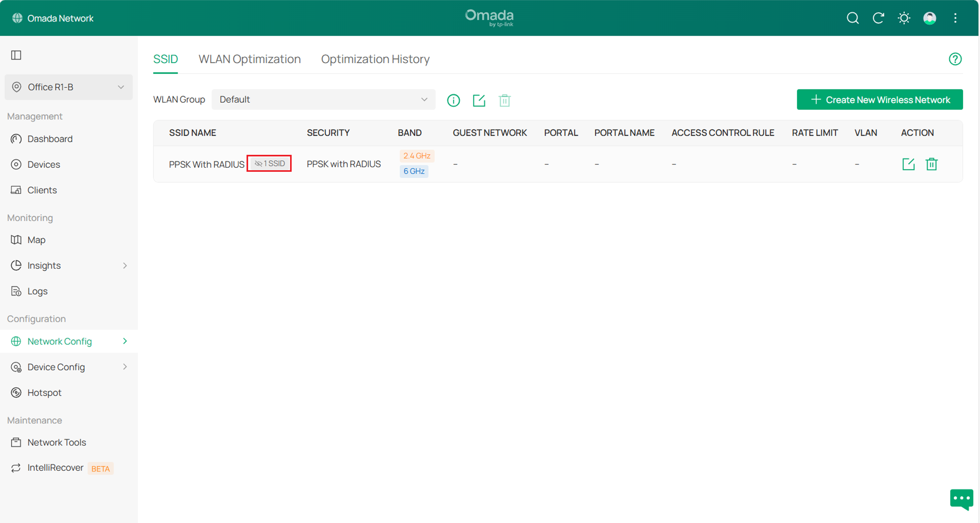Open the help question mark
Screen dimensions: 980x523
click(x=955, y=59)
